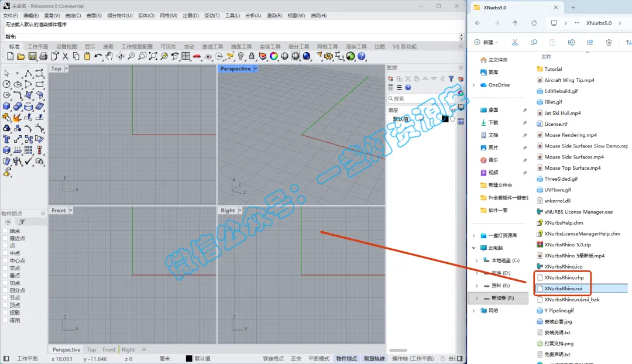The height and width of the screenshot is (364, 632).
Task: Click the Cut scissors icon in Rhino toolbar
Action: (x=65, y=56)
